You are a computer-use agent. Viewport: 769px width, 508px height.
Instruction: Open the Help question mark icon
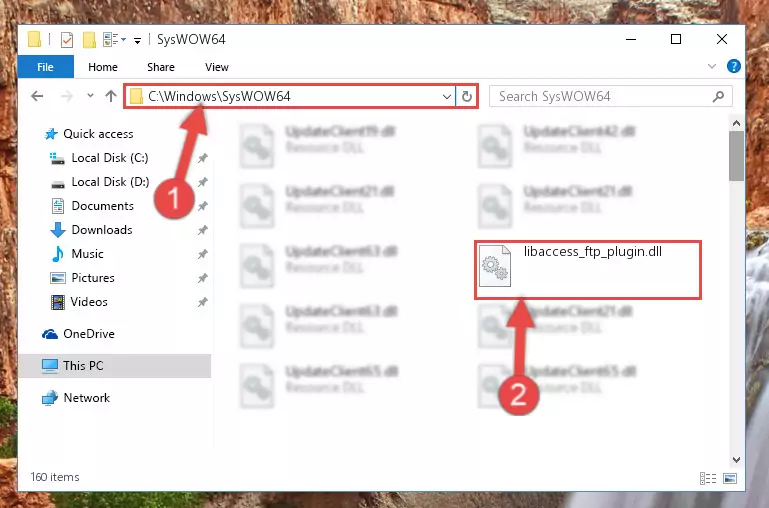coord(734,66)
